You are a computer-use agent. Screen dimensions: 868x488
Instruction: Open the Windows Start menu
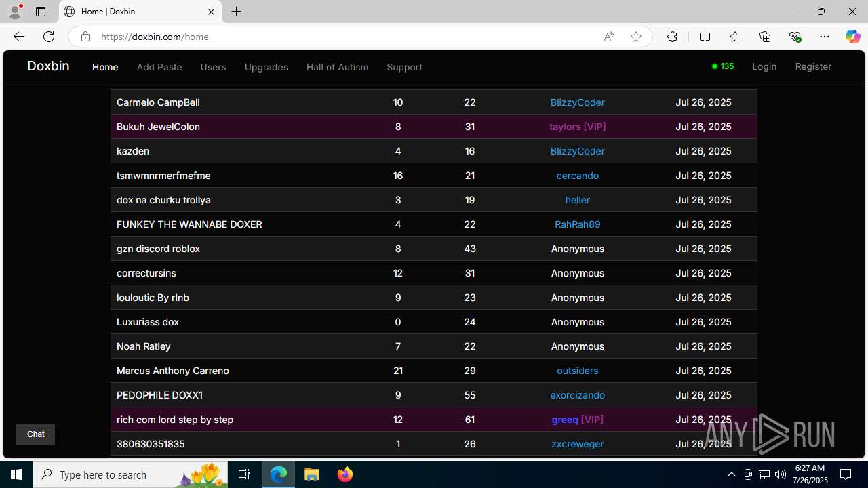pyautogui.click(x=16, y=474)
